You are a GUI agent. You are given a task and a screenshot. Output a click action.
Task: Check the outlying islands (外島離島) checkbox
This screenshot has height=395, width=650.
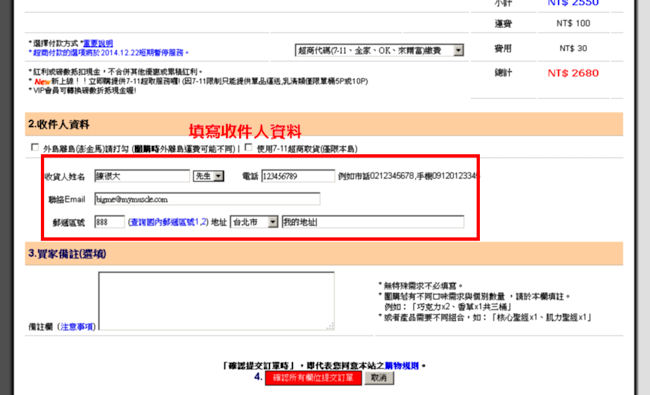tap(35, 147)
